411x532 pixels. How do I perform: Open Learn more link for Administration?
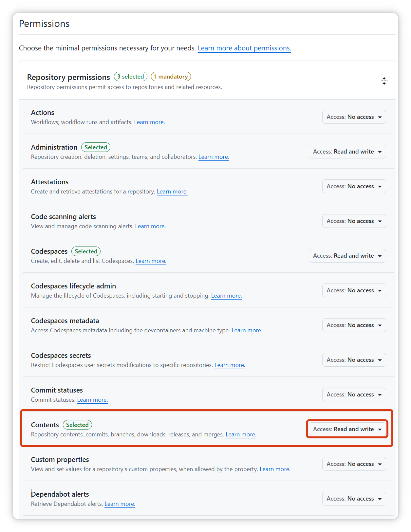pyautogui.click(x=214, y=157)
